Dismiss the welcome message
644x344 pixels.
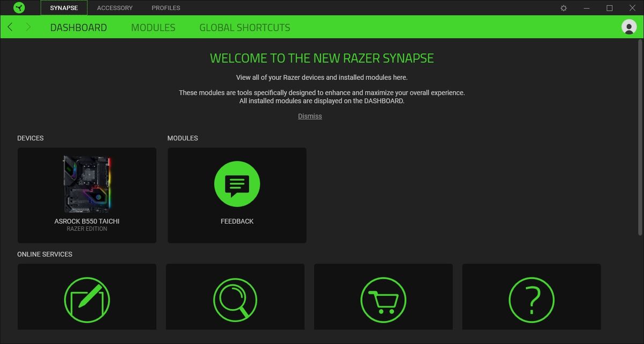pos(310,116)
